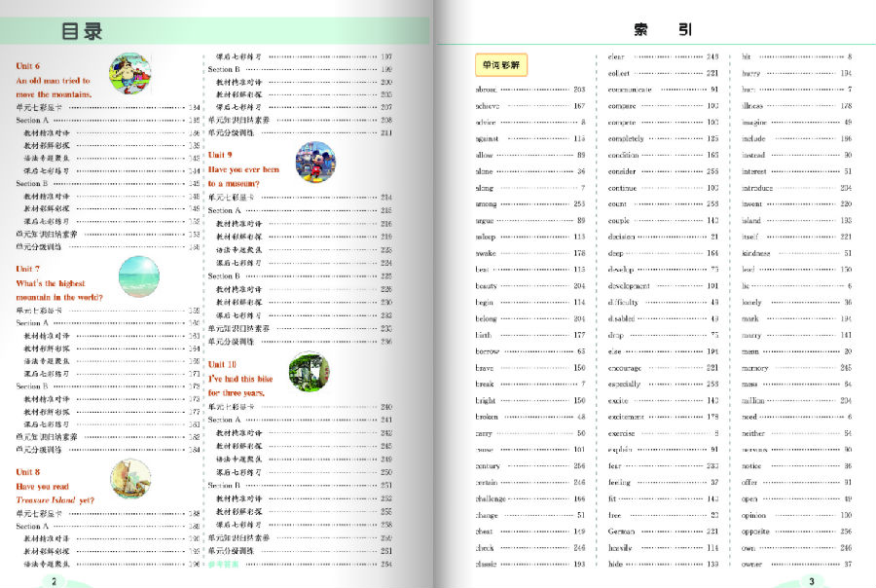Viewport: 876px width, 588px height.
Task: Select the 'Unit 6' heading
Action: click(x=28, y=66)
